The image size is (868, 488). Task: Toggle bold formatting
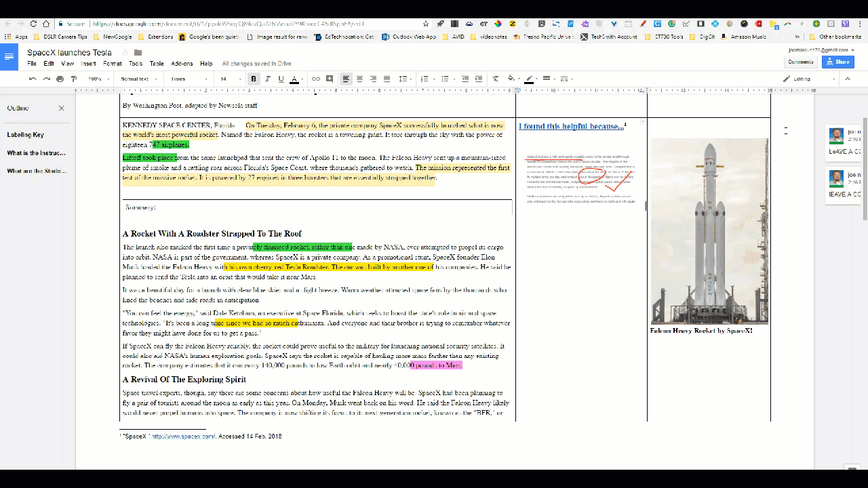click(254, 79)
